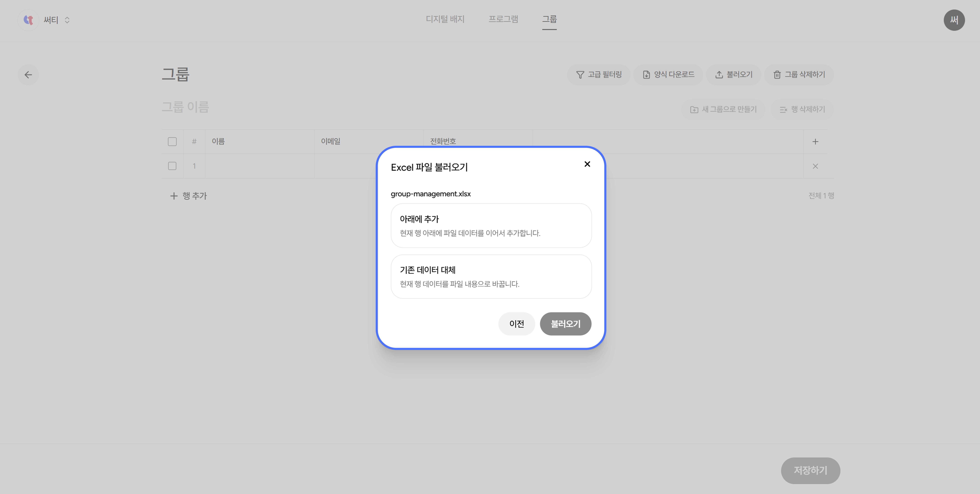Click the 저장하기 save button
Image resolution: width=980 pixels, height=494 pixels.
click(810, 470)
